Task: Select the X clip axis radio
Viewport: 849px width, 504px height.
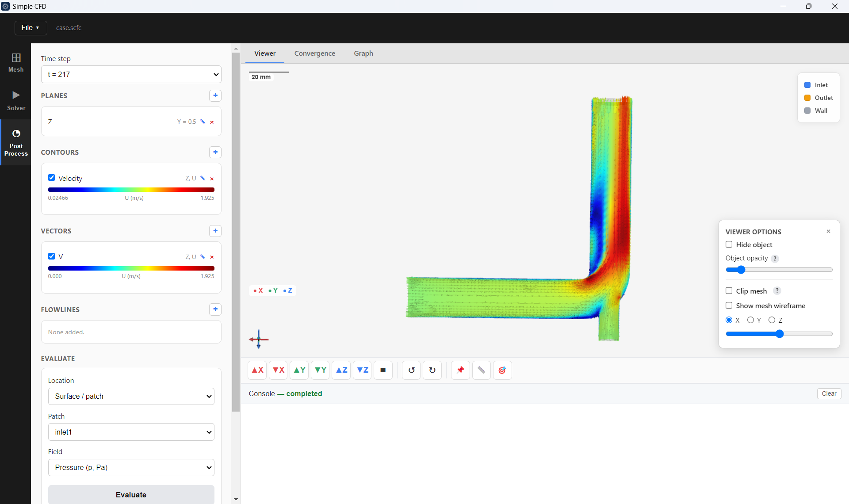Action: pyautogui.click(x=729, y=320)
